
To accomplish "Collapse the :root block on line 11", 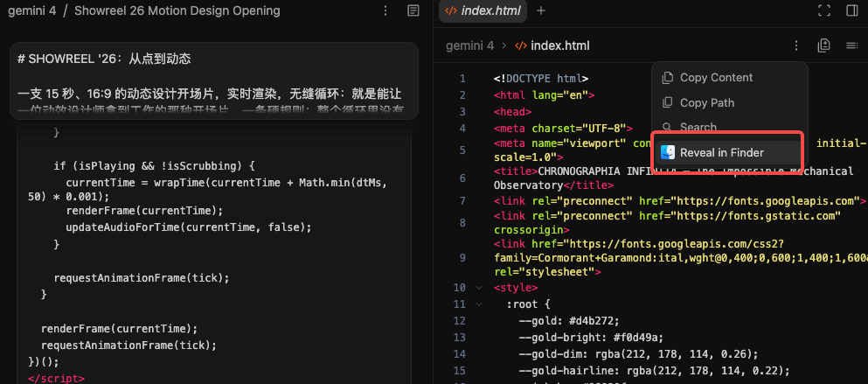I will [478, 304].
